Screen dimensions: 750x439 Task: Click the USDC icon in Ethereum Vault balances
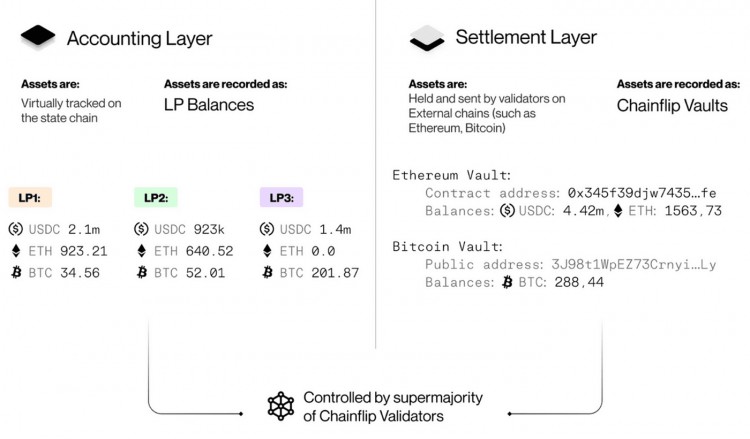click(507, 210)
